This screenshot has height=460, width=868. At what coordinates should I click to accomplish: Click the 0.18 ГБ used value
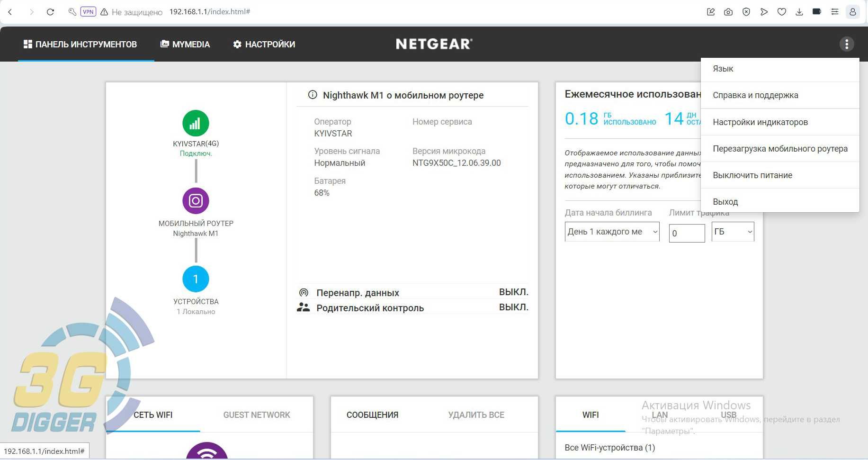pos(610,118)
